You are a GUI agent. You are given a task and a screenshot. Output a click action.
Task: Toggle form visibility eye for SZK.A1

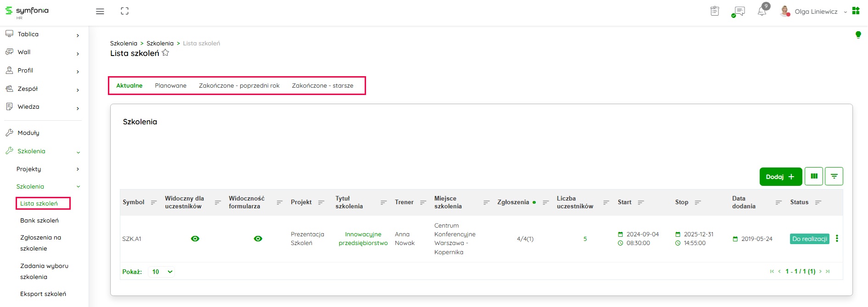click(x=258, y=239)
